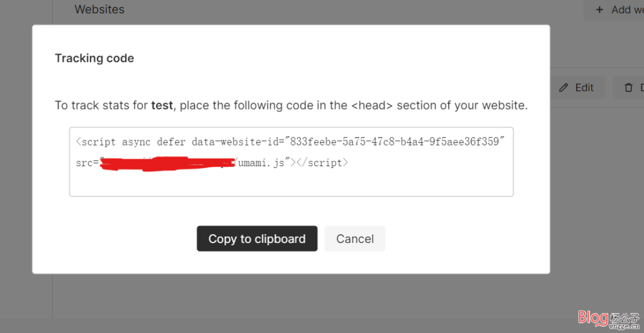Image resolution: width=644 pixels, height=333 pixels.
Task: Click the Chinese characters in the watermark
Action: pyautogui.click(x=625, y=317)
